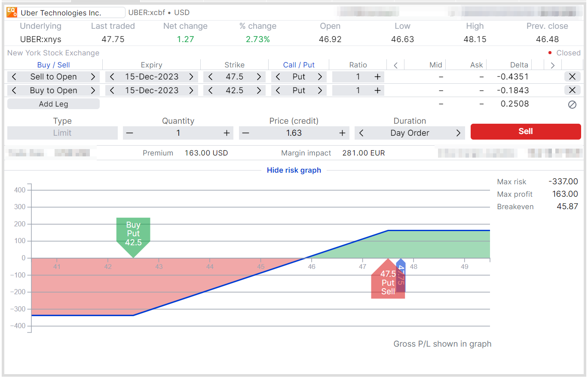Increase the credit price
The image size is (588, 378).
pos(342,133)
